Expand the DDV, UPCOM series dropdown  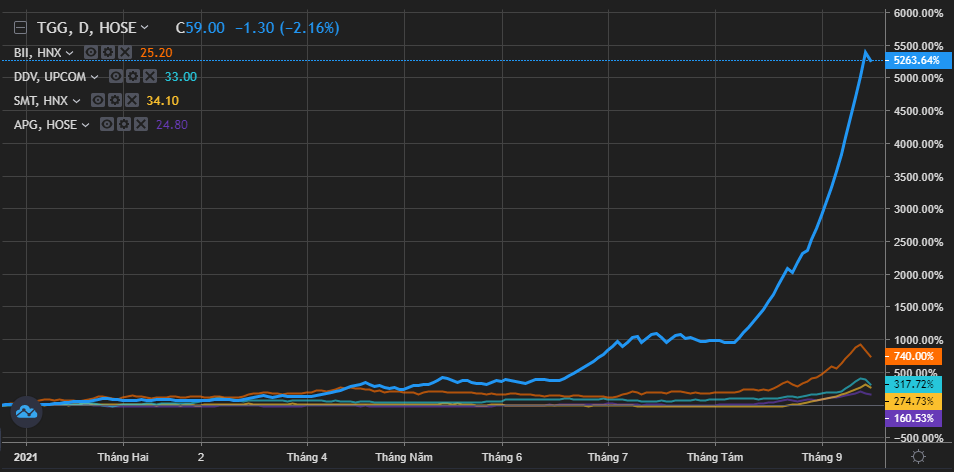[94, 77]
